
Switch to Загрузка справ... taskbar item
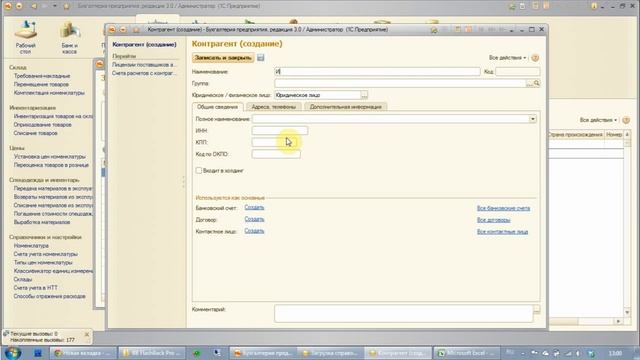click(x=330, y=353)
